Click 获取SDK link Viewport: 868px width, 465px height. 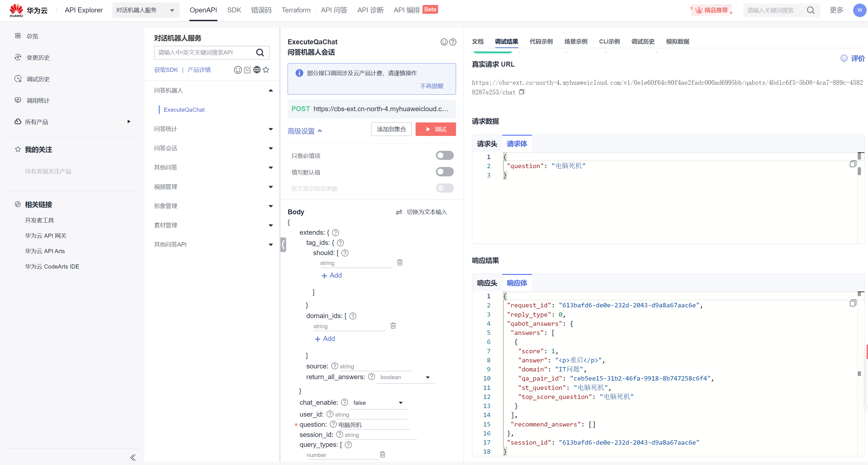pyautogui.click(x=166, y=70)
